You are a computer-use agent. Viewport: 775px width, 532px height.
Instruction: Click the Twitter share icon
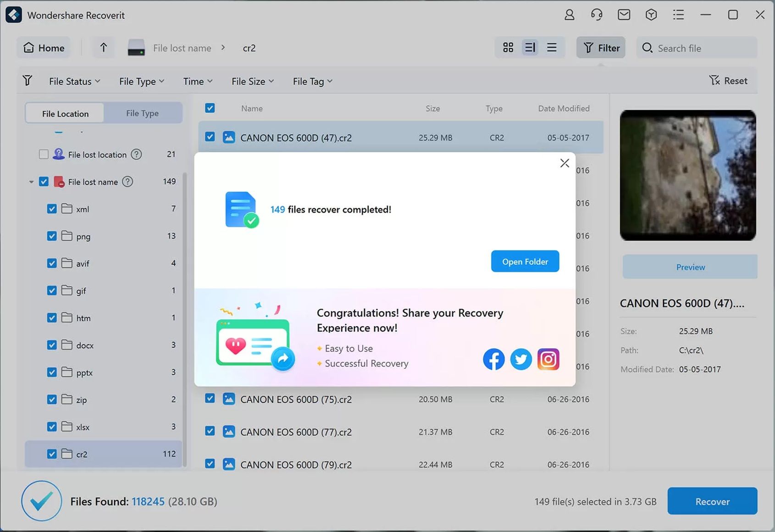tap(520, 359)
